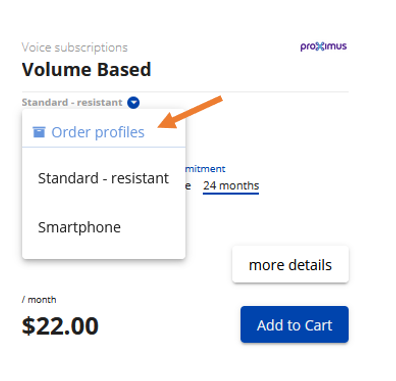The height and width of the screenshot is (381, 396).
Task: Click the blue underline beneath 24 months
Action: click(x=231, y=193)
